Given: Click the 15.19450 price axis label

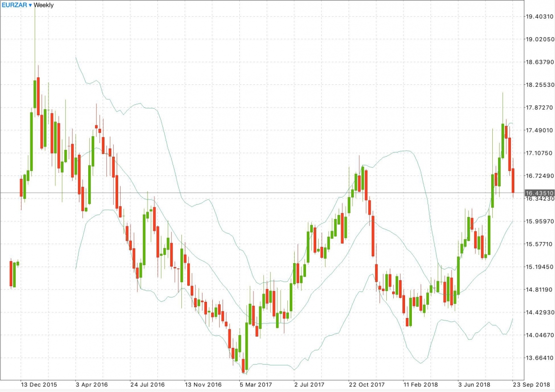Looking at the screenshot, I should (539, 267).
